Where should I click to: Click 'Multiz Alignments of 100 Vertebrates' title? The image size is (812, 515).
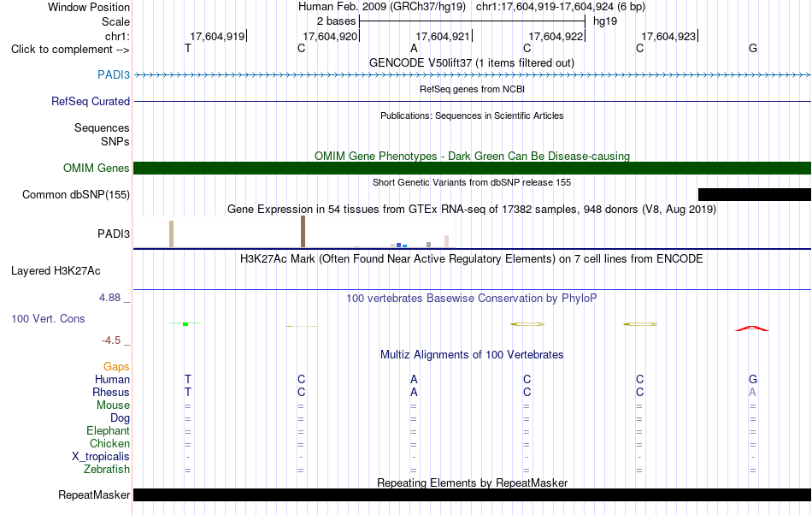(x=472, y=355)
